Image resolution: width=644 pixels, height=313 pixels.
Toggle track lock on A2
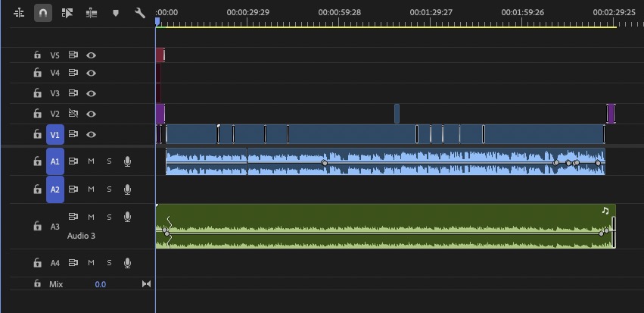click(37, 189)
